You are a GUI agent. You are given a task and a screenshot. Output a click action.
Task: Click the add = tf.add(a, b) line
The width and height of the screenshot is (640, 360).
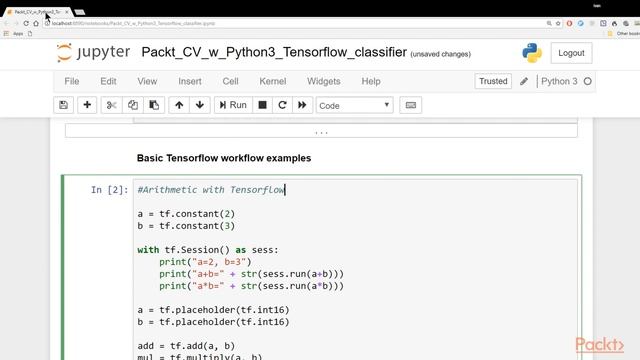[x=186, y=346]
